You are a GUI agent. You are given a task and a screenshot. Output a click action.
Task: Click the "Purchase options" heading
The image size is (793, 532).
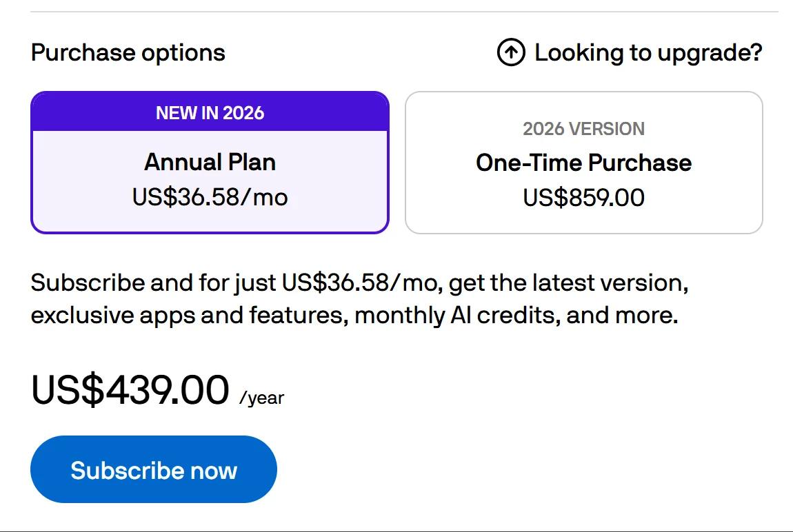[128, 53]
